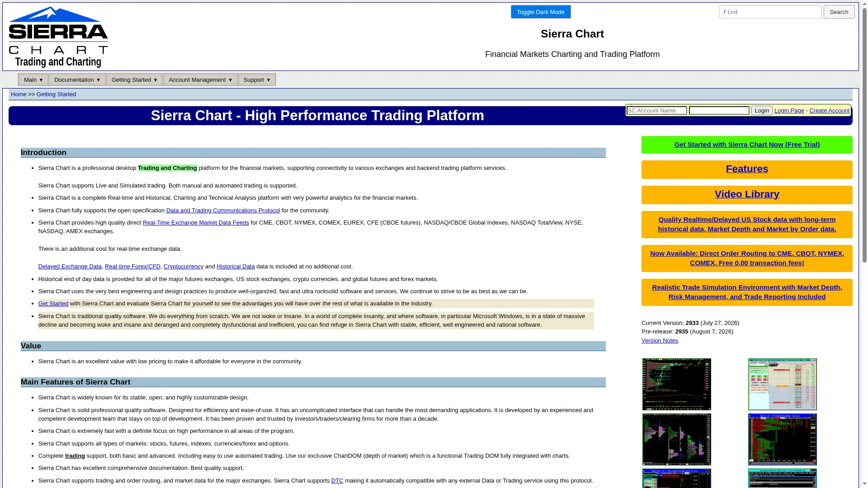Click the Search button
868x488 pixels.
tap(839, 12)
